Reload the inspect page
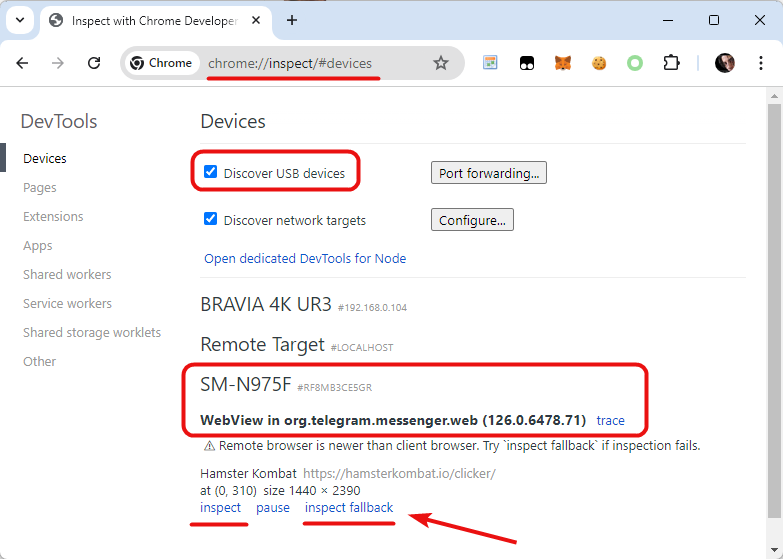The height and width of the screenshot is (559, 783). click(94, 63)
